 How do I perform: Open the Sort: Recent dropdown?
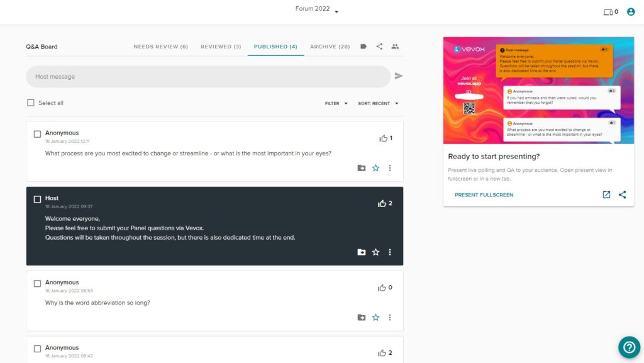378,103
